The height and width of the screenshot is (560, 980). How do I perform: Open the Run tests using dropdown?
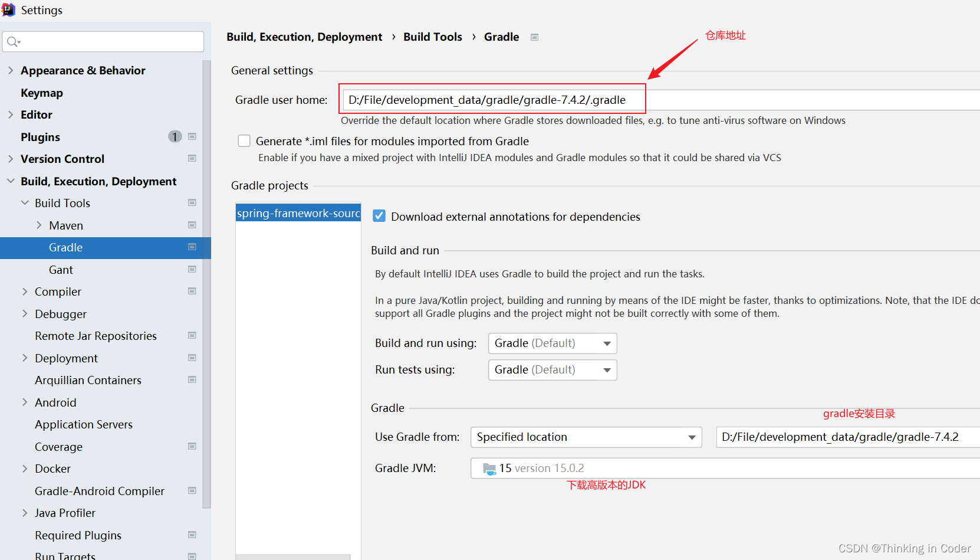tap(553, 370)
